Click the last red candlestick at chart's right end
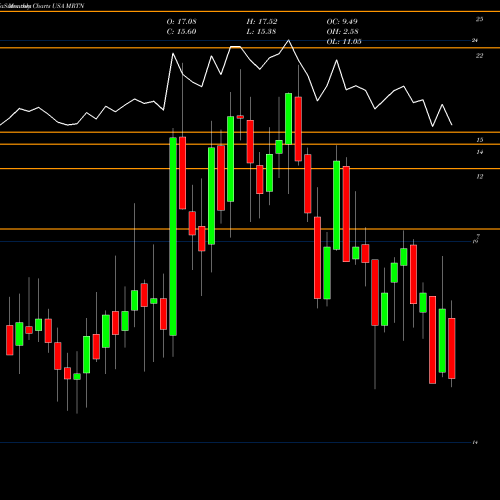500x500 pixels. tap(452, 348)
